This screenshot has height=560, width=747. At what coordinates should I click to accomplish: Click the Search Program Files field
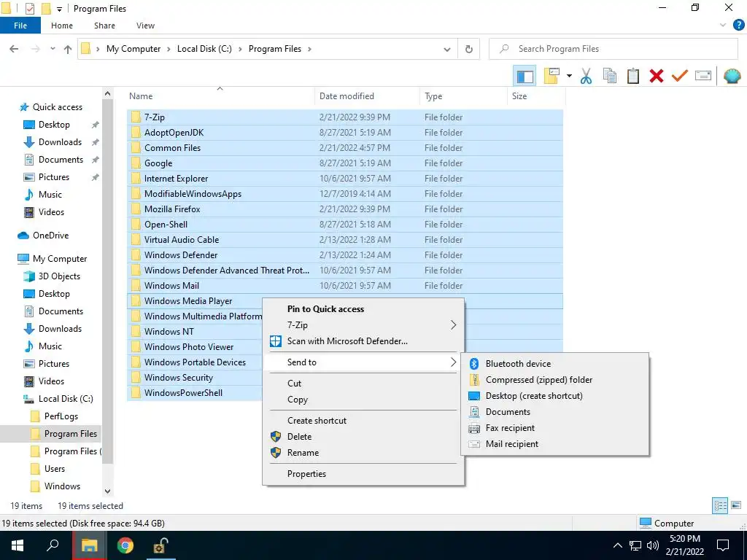(x=613, y=49)
